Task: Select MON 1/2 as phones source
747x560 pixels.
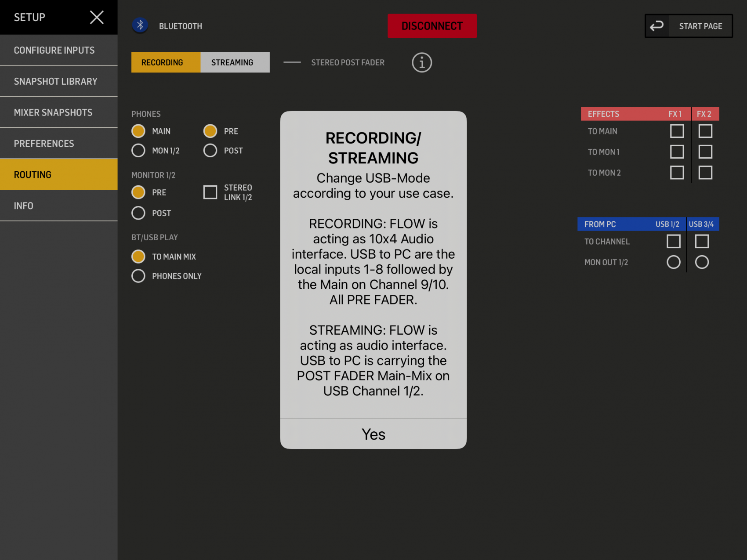Action: 138,151
